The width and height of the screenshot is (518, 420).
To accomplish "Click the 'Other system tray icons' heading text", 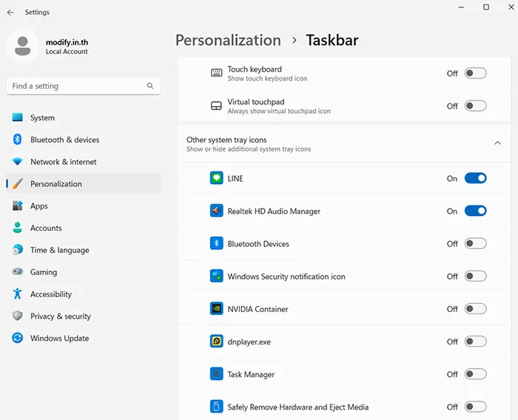I will (226, 140).
